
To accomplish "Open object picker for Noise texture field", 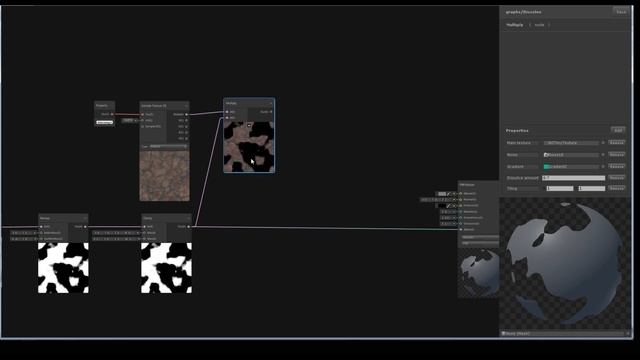I will click(603, 155).
